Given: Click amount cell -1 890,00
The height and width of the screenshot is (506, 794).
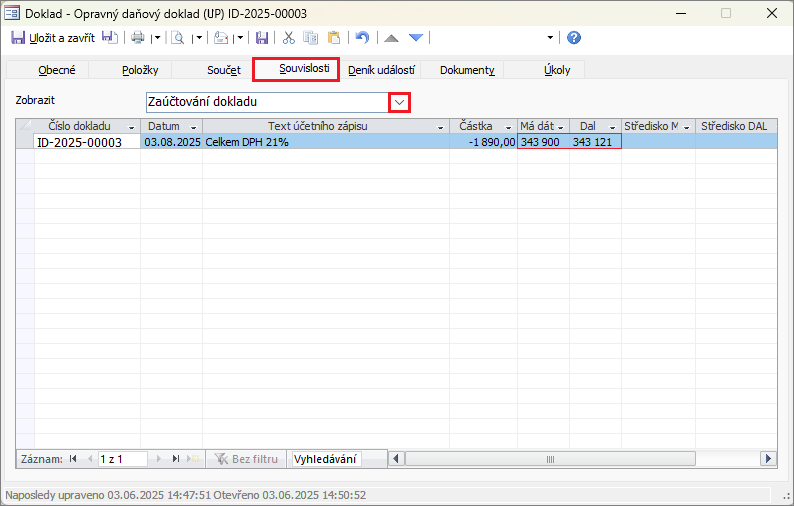Looking at the screenshot, I should 483,142.
